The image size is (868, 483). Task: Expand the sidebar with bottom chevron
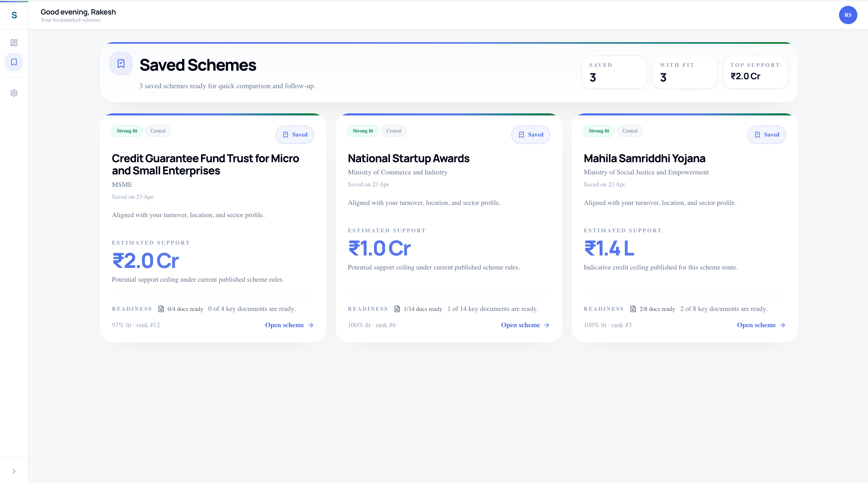click(x=14, y=471)
